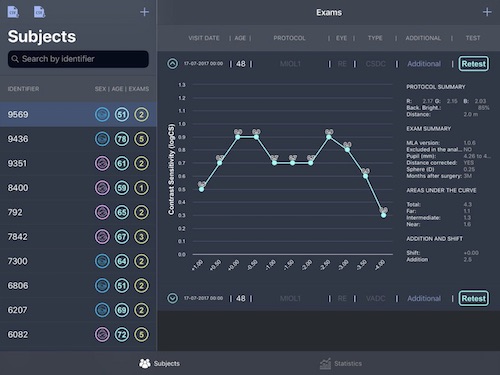Click age badge 51 for subject 9569
This screenshot has width=500, height=375.
[122, 114]
